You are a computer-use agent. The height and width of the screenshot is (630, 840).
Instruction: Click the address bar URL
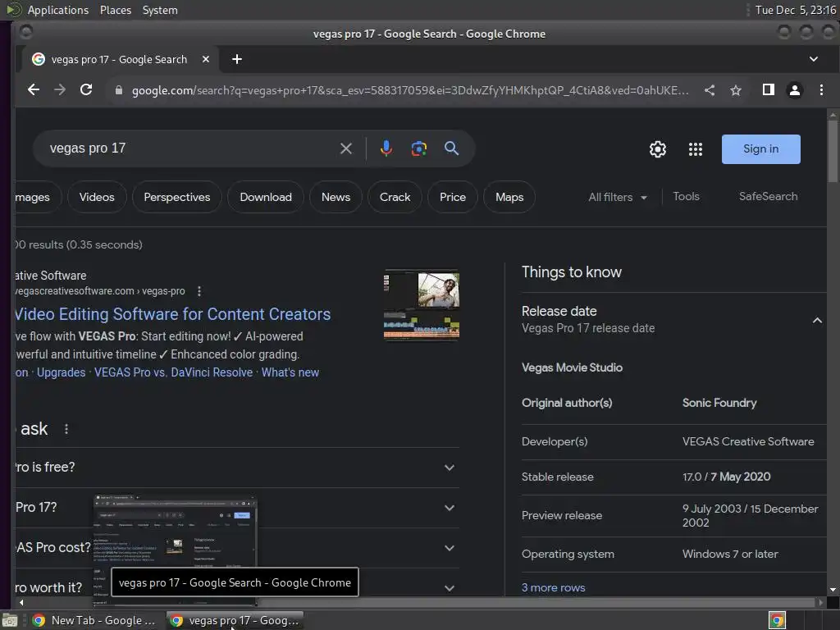[410, 90]
